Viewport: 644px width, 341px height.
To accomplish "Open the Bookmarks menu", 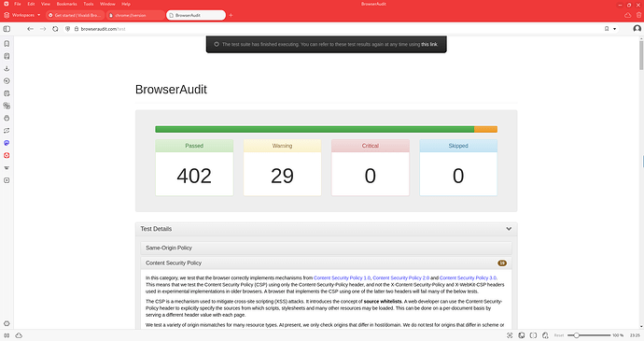I will pyautogui.click(x=66, y=4).
